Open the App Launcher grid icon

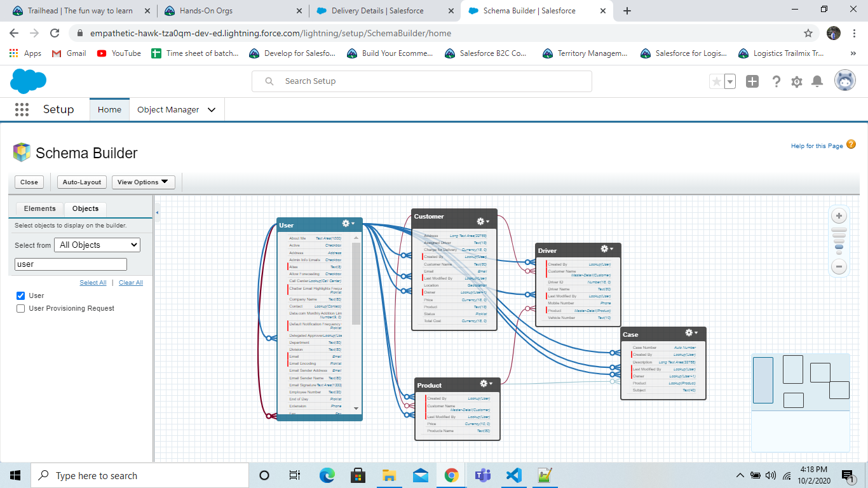(22, 109)
